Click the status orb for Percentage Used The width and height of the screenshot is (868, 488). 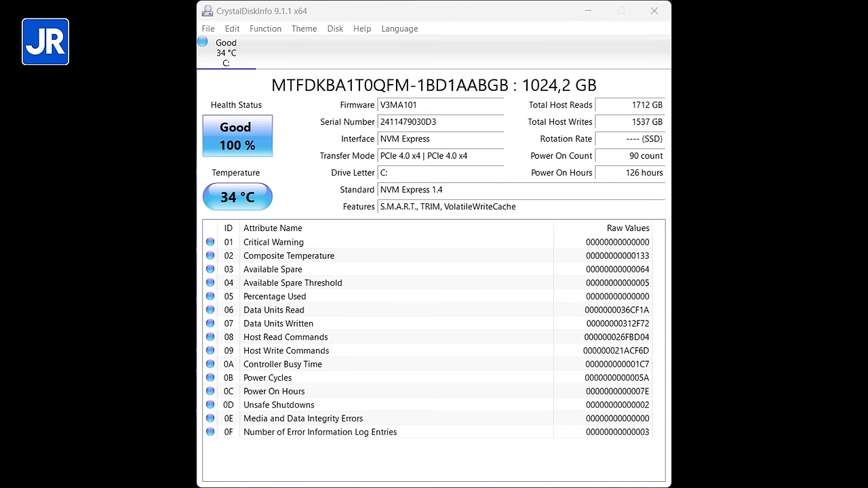click(x=210, y=296)
